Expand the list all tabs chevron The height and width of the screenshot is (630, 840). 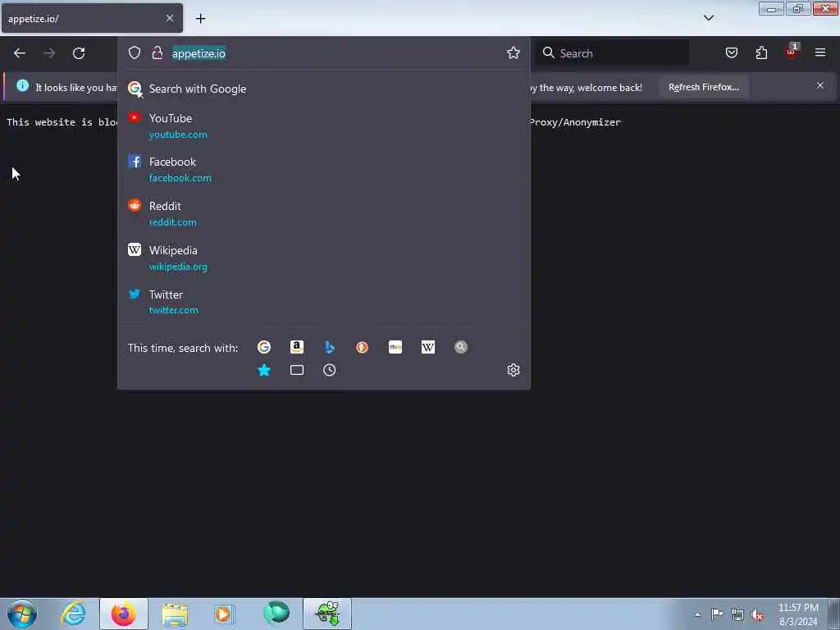tap(709, 18)
